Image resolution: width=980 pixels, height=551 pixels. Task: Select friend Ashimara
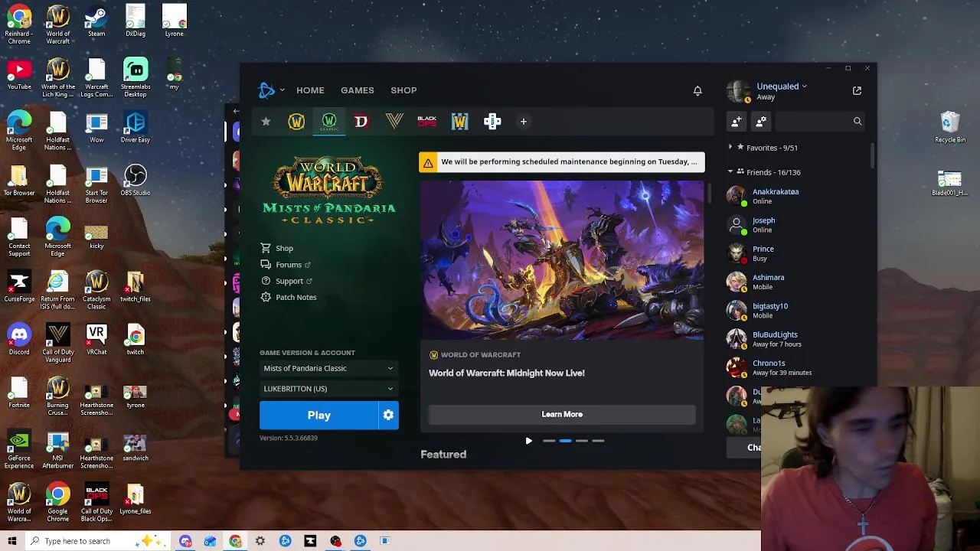coord(796,282)
